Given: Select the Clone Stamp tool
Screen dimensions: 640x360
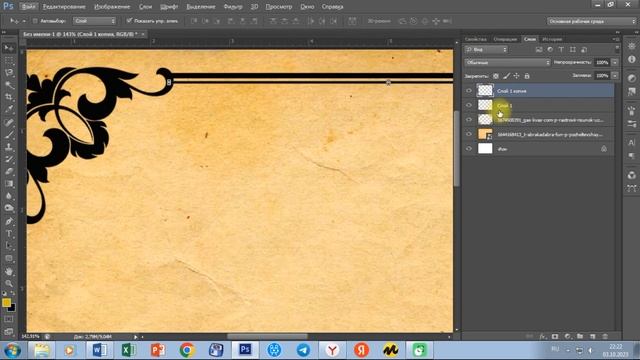Looking at the screenshot, I should (9, 147).
